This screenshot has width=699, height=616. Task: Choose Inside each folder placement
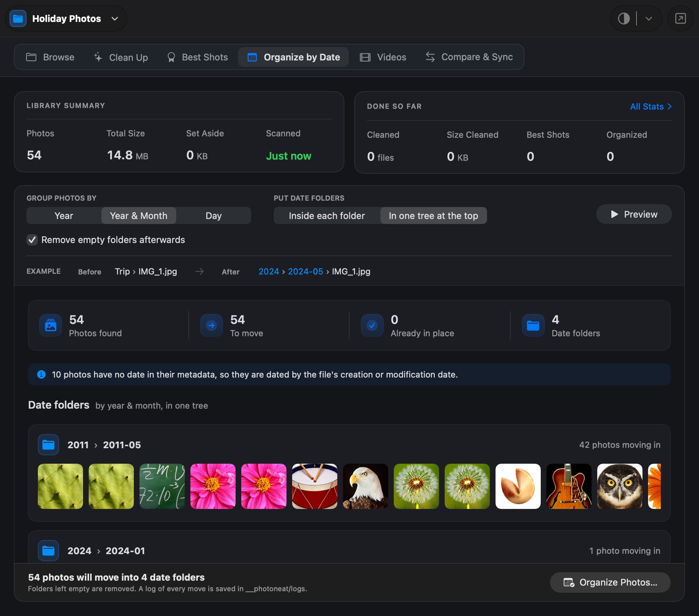pyautogui.click(x=327, y=216)
